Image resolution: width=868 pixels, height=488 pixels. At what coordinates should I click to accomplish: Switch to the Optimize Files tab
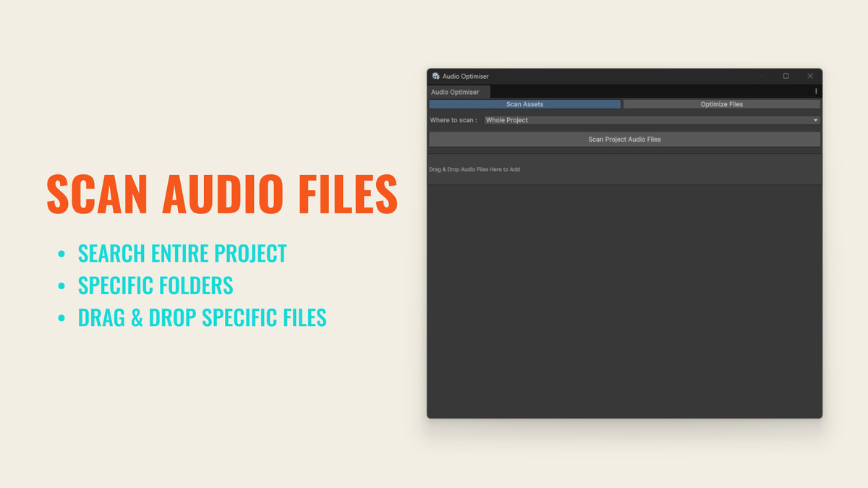pyautogui.click(x=721, y=103)
